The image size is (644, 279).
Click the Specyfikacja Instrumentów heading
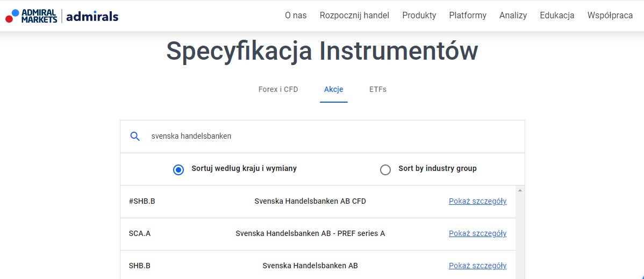(x=323, y=51)
